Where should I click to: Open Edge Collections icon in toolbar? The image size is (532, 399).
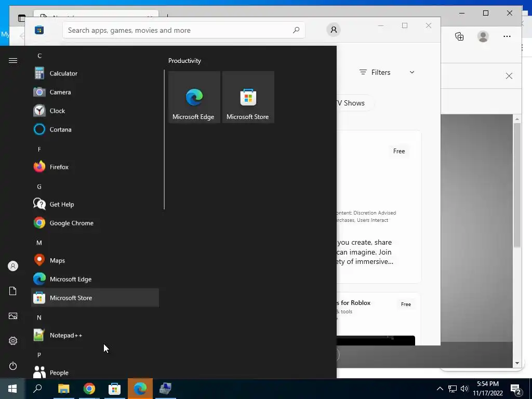coord(459,36)
